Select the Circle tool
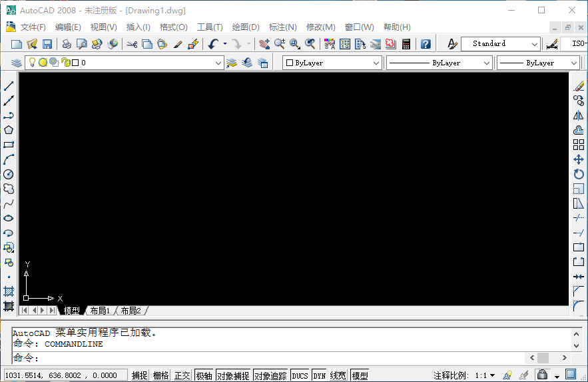588x382 pixels. click(x=9, y=174)
